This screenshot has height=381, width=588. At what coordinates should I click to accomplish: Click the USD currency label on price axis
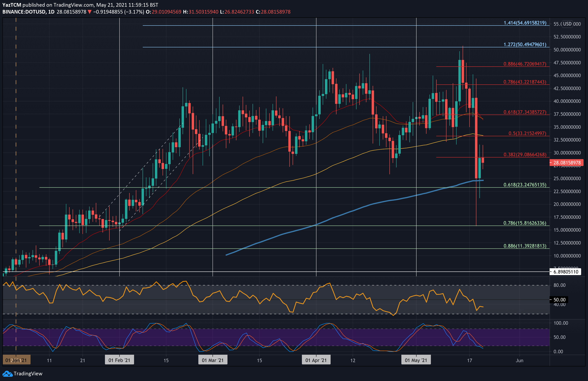point(567,24)
